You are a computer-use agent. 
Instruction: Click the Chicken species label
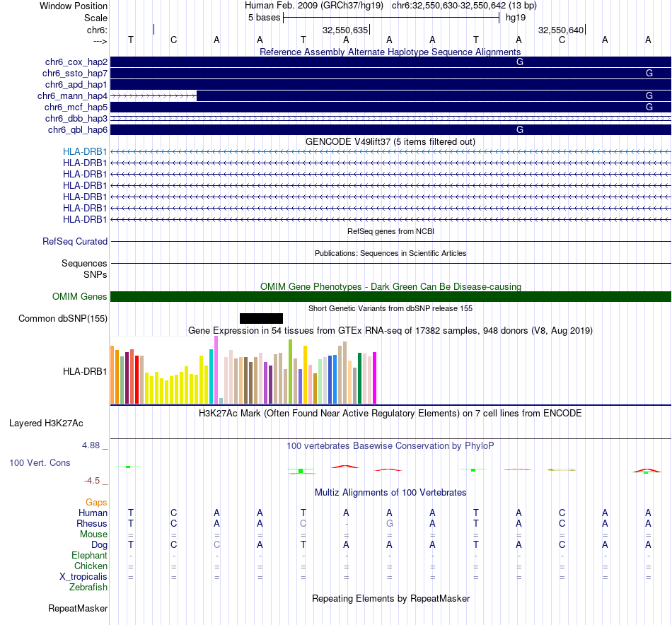[91, 566]
